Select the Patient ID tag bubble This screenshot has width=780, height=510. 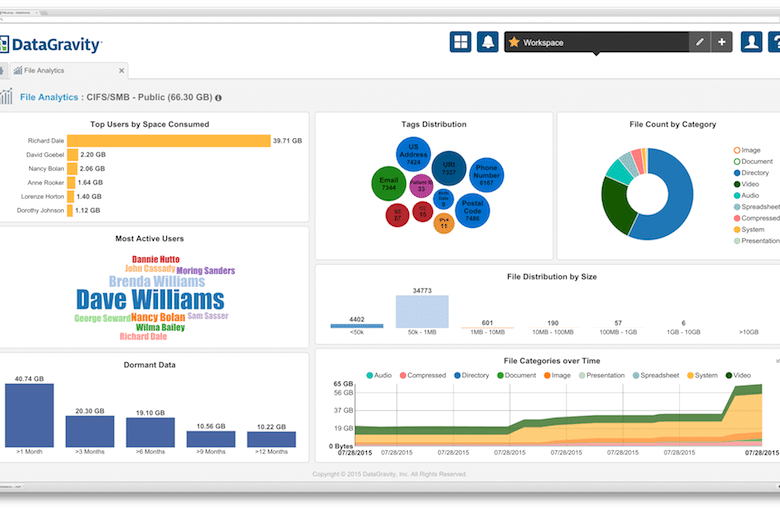(x=421, y=186)
